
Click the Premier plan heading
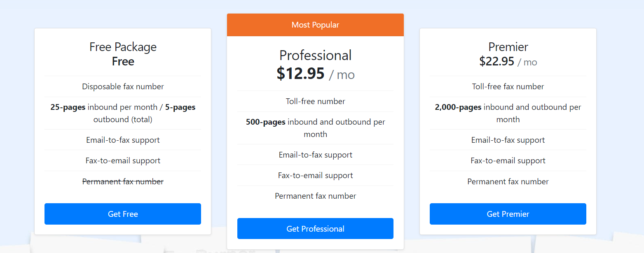coord(508,47)
